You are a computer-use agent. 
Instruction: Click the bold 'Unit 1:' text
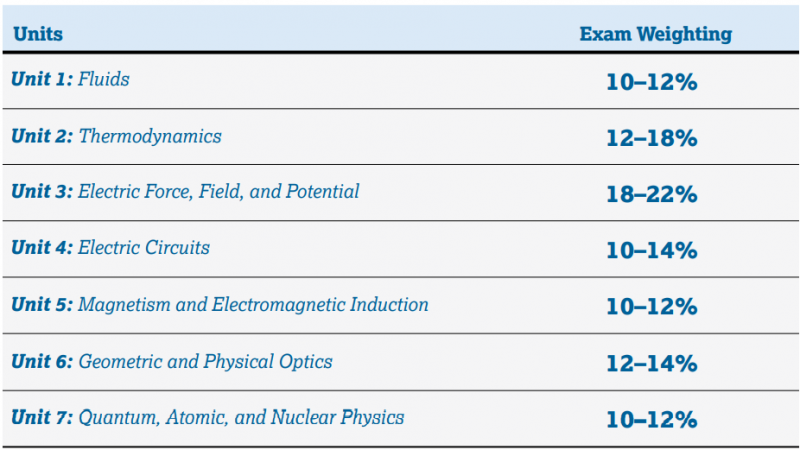point(42,79)
